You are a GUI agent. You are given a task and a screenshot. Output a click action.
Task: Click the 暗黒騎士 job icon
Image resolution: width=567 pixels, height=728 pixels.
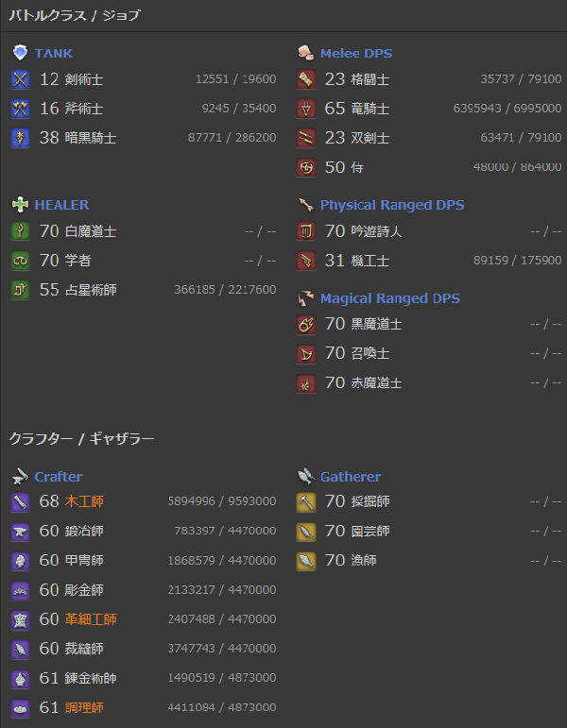coord(20,138)
